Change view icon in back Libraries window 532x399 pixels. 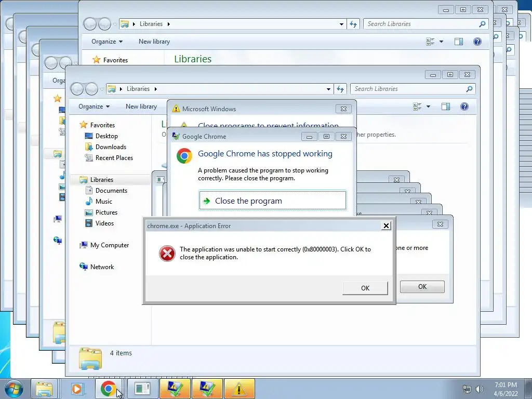pyautogui.click(x=430, y=42)
